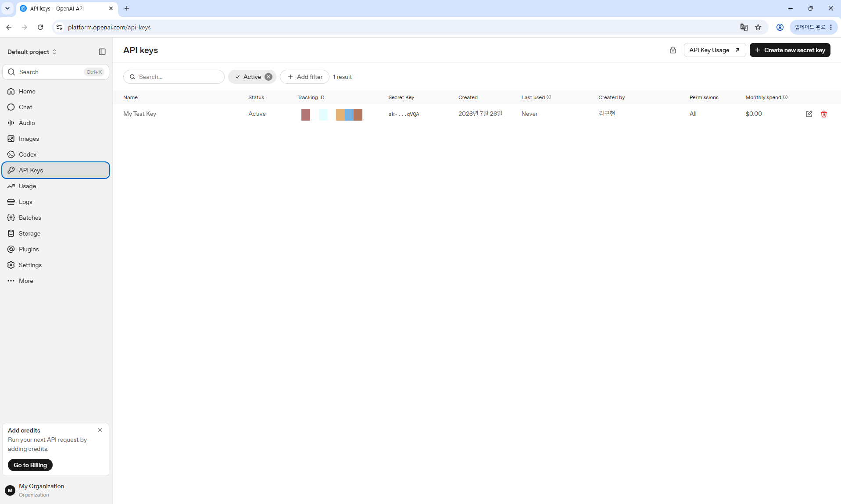
Task: Click the sk-...qVQA secret key text
Action: coord(404,114)
